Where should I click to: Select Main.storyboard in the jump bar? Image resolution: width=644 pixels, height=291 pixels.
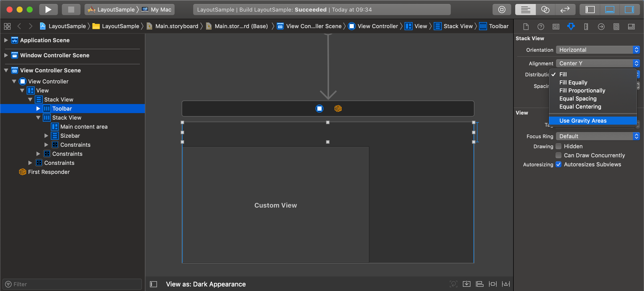coord(176,26)
